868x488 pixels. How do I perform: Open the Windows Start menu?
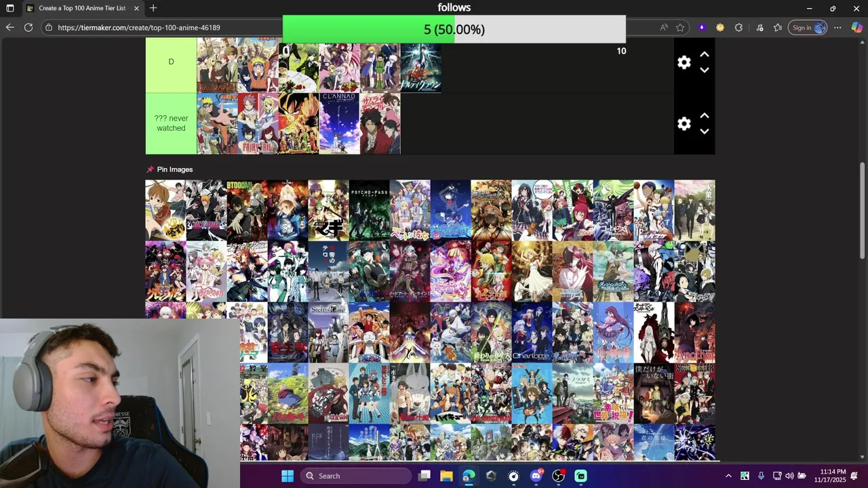click(288, 476)
